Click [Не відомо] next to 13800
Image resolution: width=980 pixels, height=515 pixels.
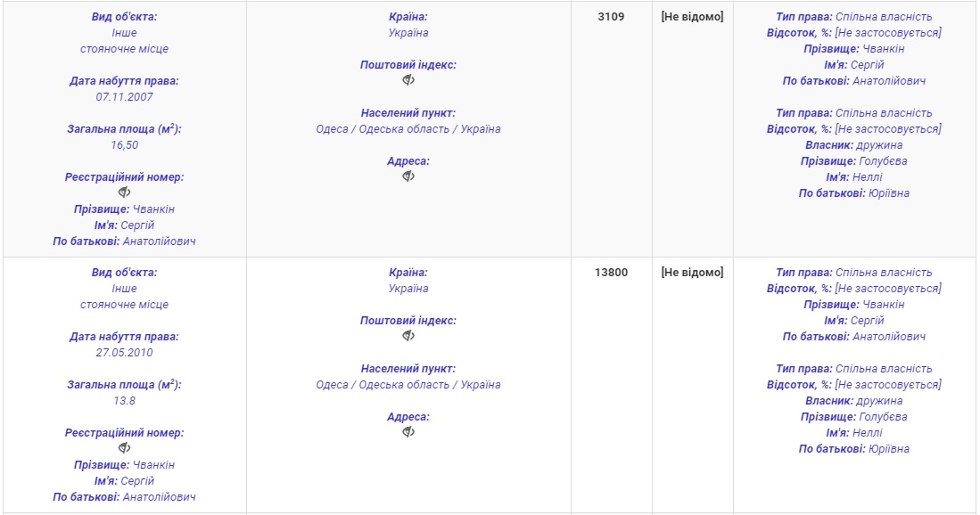coord(692,273)
